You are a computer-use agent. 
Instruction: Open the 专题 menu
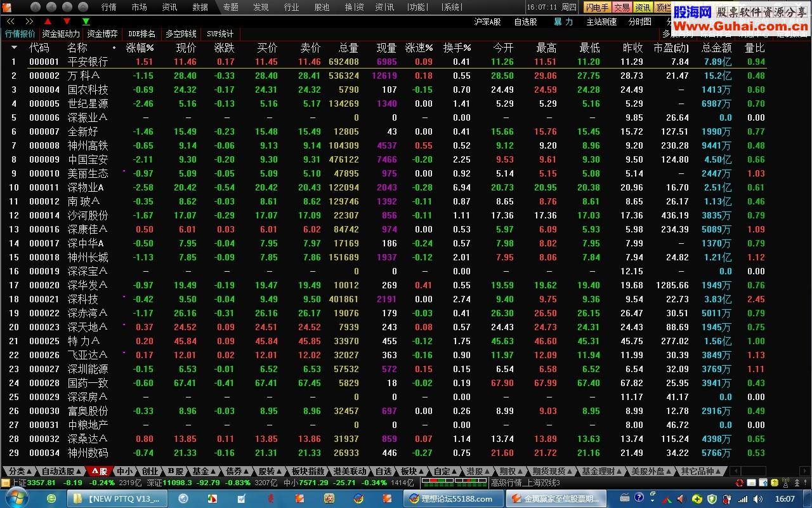click(231, 7)
